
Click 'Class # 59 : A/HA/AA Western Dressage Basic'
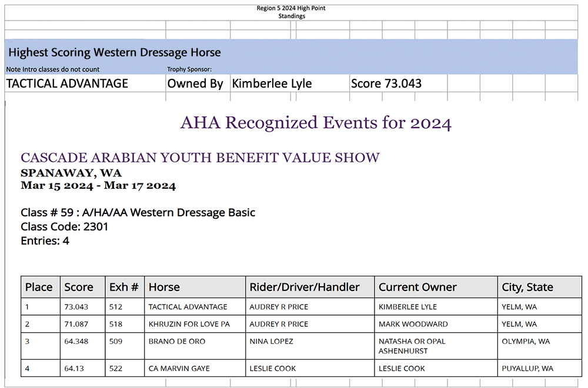pos(138,213)
